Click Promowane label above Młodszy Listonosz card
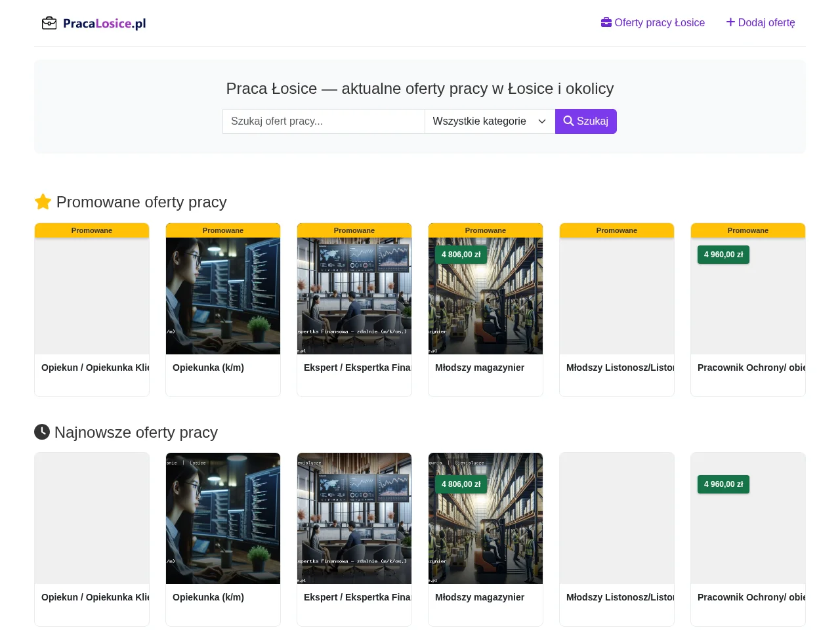 [617, 230]
